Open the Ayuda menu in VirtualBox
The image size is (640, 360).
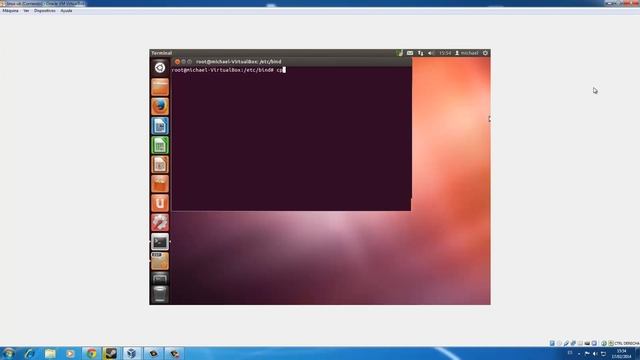[x=66, y=11]
